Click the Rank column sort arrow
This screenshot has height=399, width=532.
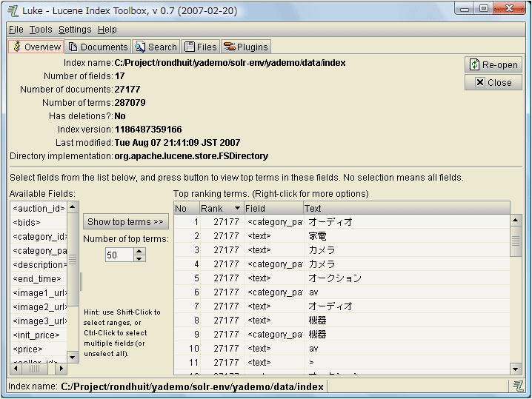click(237, 208)
